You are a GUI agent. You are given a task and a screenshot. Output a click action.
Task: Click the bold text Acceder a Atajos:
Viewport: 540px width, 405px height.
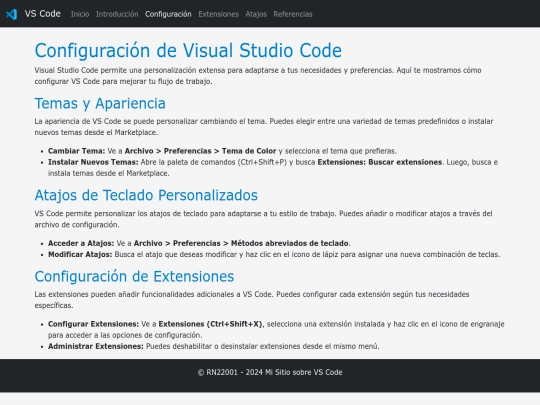tap(81, 243)
